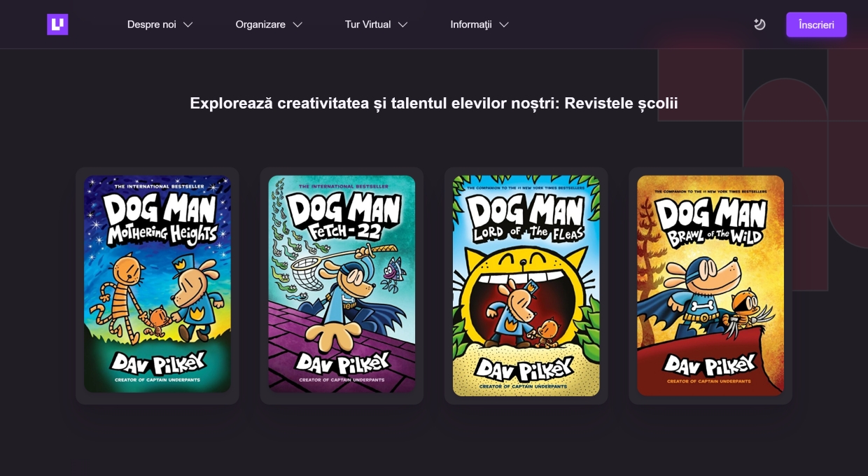Screen dimensions: 868x476
Task: Open the Organizare menu
Action: point(260,24)
